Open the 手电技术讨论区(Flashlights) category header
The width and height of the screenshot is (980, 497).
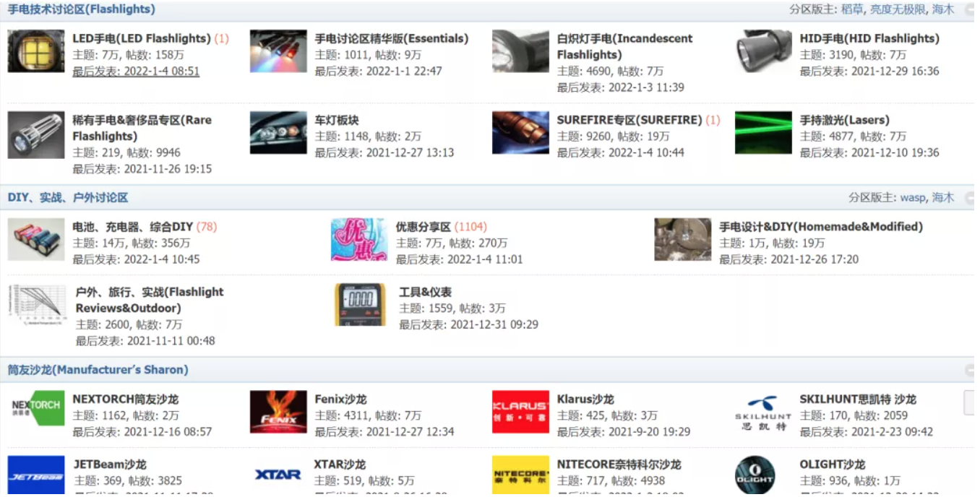pos(81,9)
